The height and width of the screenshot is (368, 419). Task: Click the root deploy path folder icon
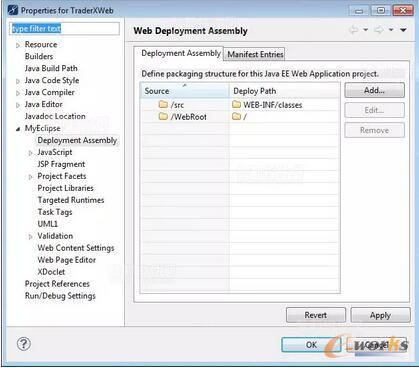click(x=236, y=117)
